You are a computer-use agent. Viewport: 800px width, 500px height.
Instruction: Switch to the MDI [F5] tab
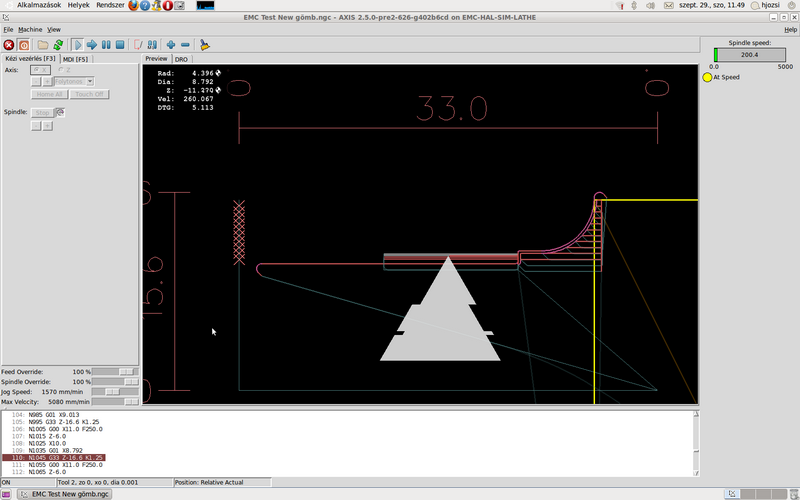pyautogui.click(x=76, y=59)
